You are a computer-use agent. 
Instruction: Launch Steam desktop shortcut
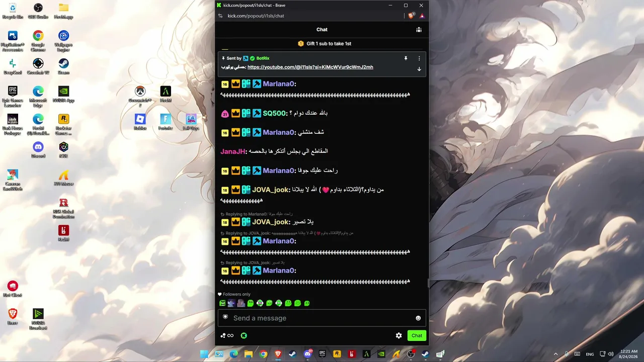pos(63,66)
